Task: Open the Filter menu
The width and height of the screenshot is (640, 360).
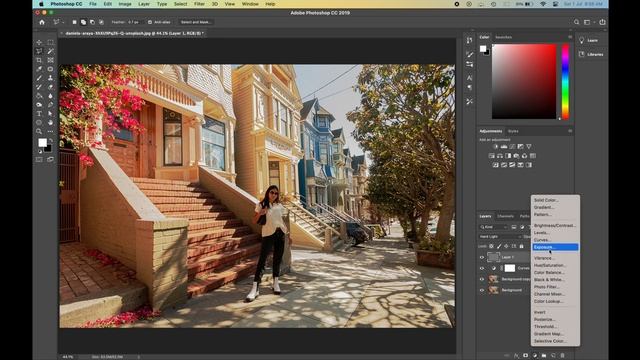Action: click(x=199, y=4)
